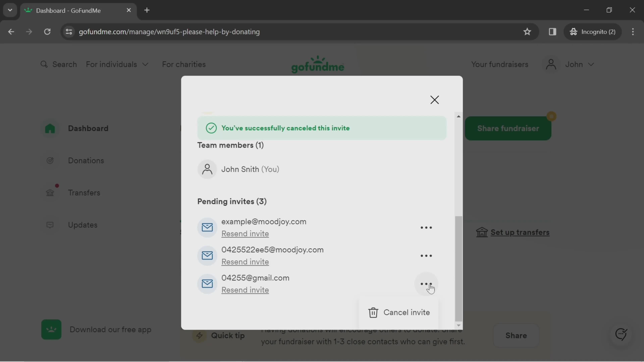
Task: Click Resend invite for example@moodjoy.com
Action: pos(245,233)
